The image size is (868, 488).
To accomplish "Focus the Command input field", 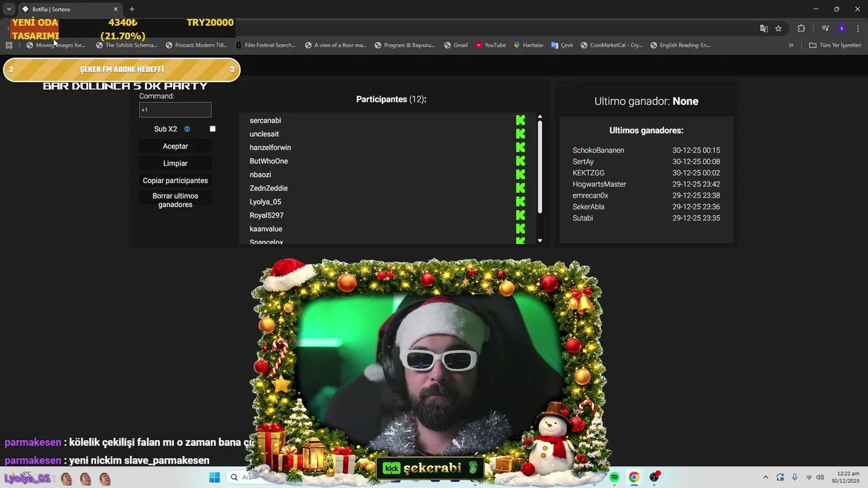I will [x=176, y=110].
